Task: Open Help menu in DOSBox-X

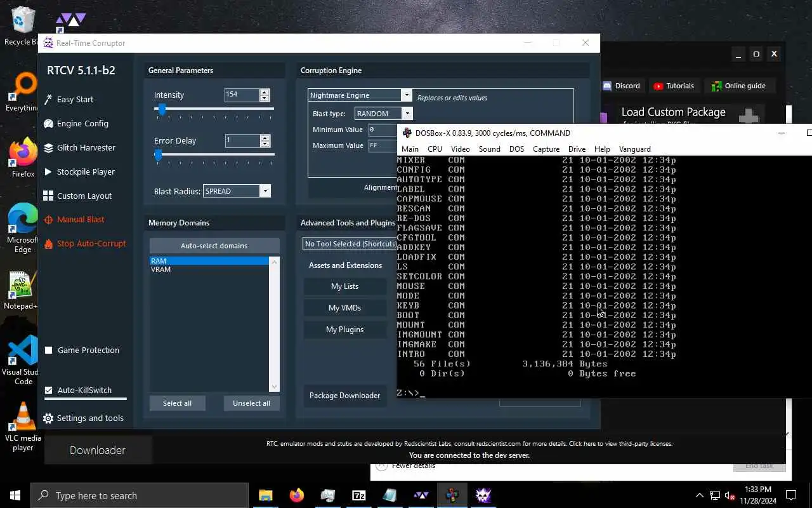Action: coord(602,149)
